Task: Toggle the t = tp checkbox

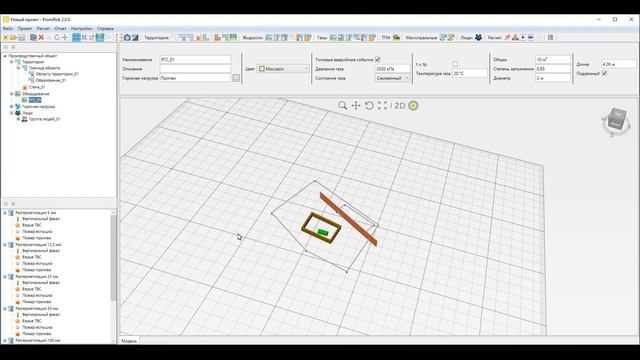Action: [x=455, y=64]
